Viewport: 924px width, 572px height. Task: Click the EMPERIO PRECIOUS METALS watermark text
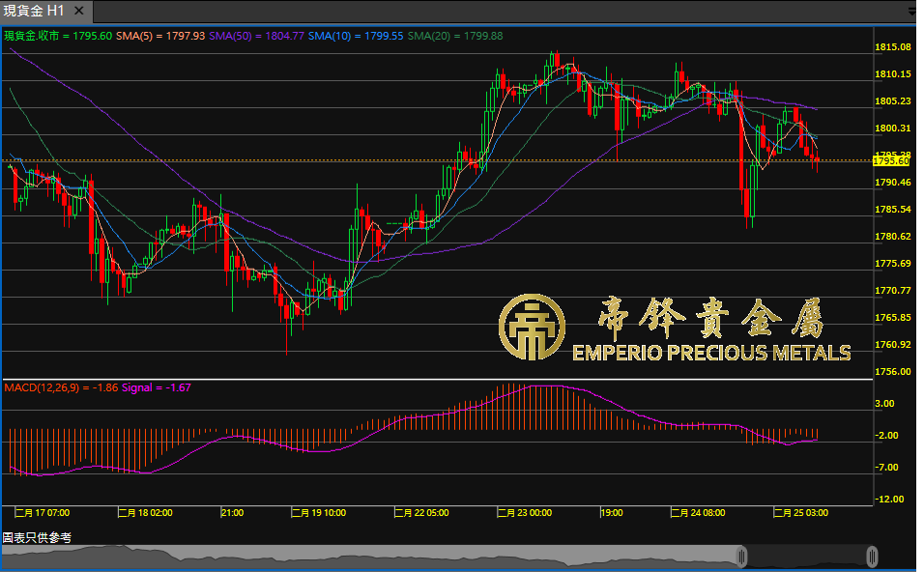click(x=711, y=353)
